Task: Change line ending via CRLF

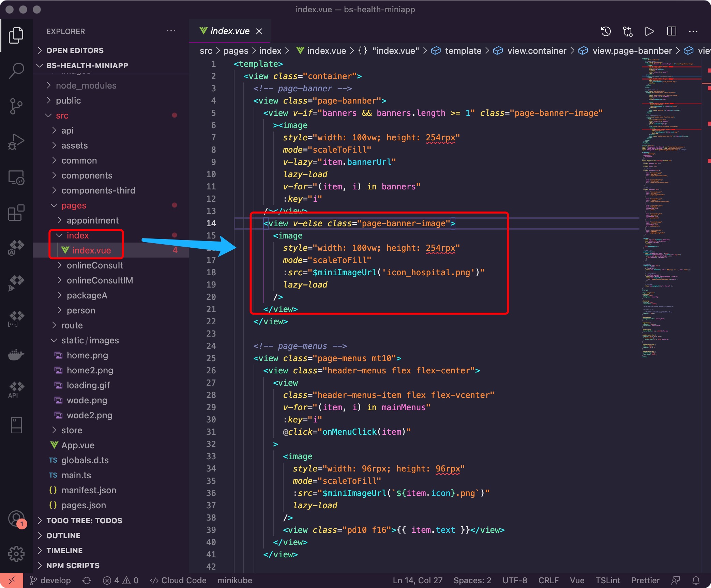Action: [548, 580]
